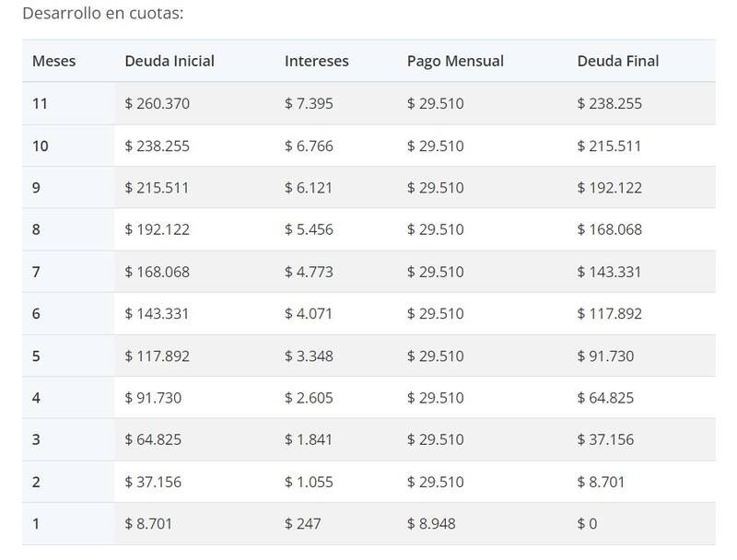Select the $ 2.605 interest cell
This screenshot has width=737, height=560.
(x=309, y=398)
